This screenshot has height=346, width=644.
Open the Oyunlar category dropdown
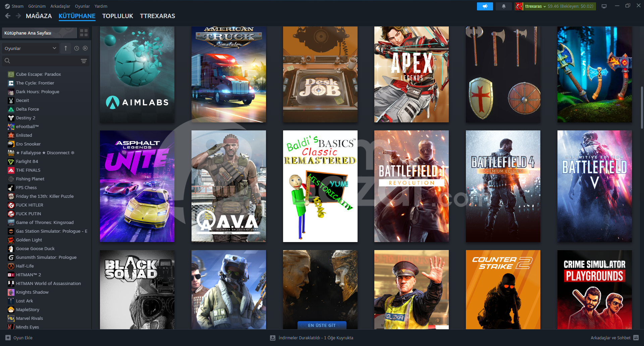tap(31, 48)
